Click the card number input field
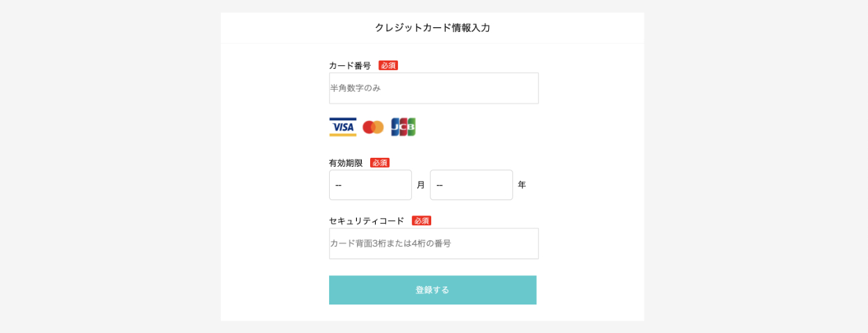This screenshot has width=868, height=333. coord(433,88)
